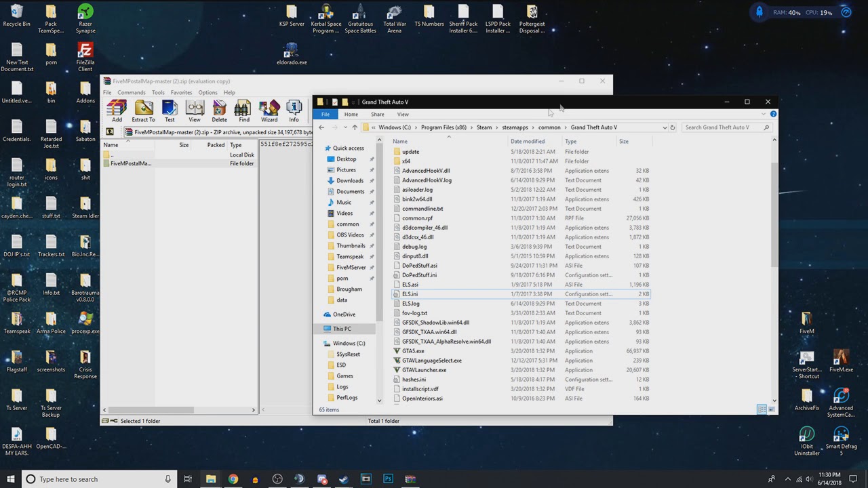Open the WinRAR Options menu

208,92
